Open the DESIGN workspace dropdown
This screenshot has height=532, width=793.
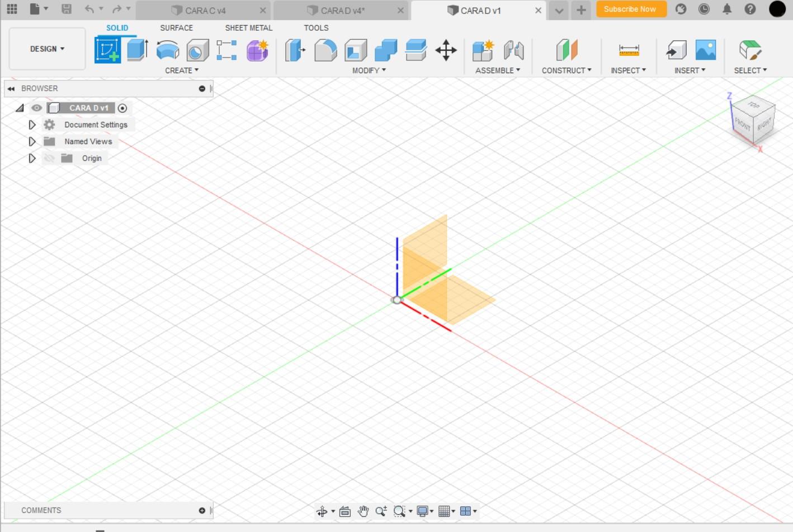47,49
